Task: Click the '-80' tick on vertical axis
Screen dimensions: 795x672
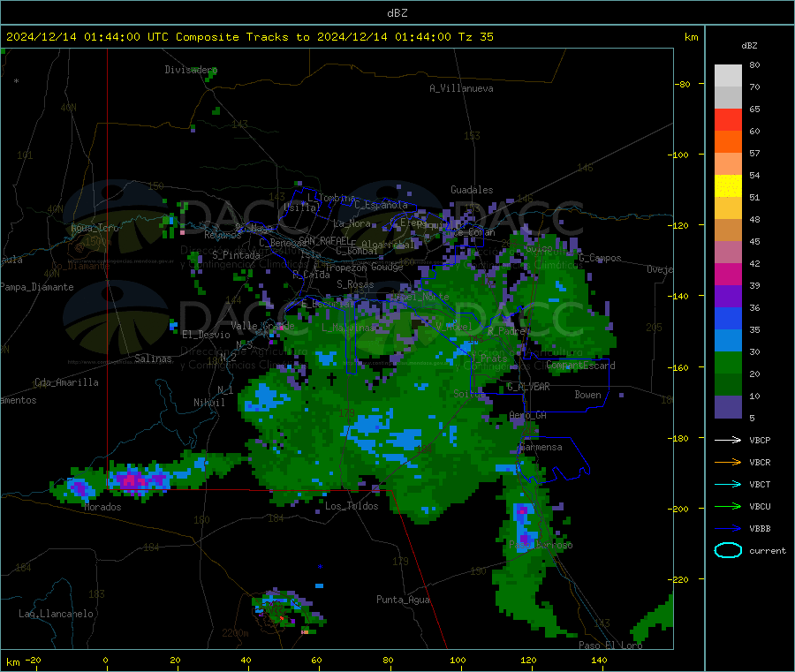Action: (x=683, y=84)
